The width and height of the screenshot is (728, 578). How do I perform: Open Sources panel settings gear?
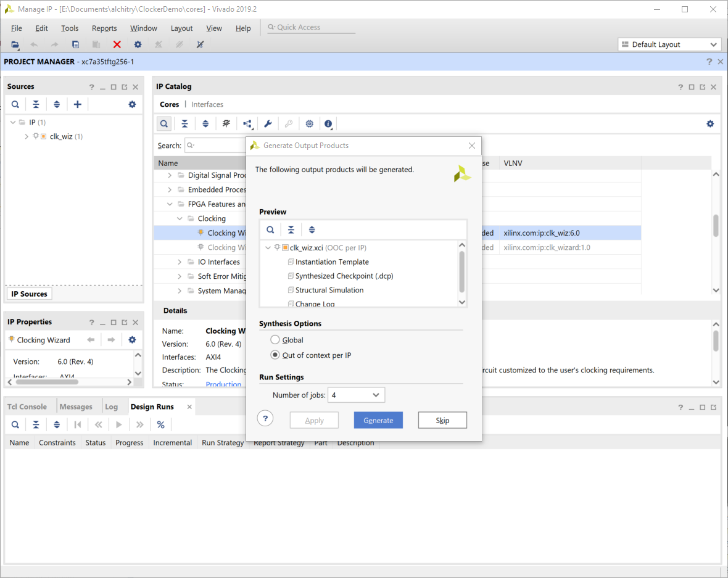132,104
